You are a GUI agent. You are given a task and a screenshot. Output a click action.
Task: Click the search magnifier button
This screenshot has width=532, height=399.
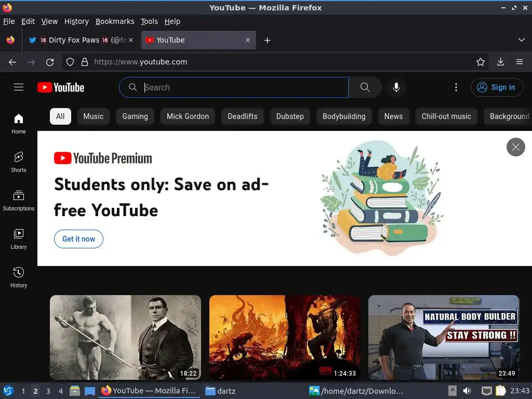click(x=365, y=87)
